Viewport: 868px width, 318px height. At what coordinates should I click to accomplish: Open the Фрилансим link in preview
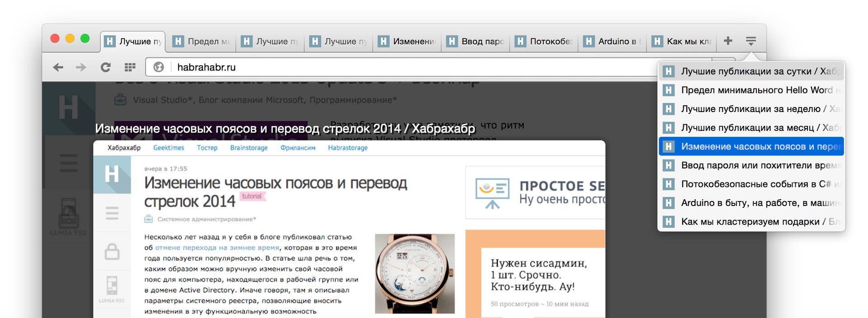click(298, 148)
